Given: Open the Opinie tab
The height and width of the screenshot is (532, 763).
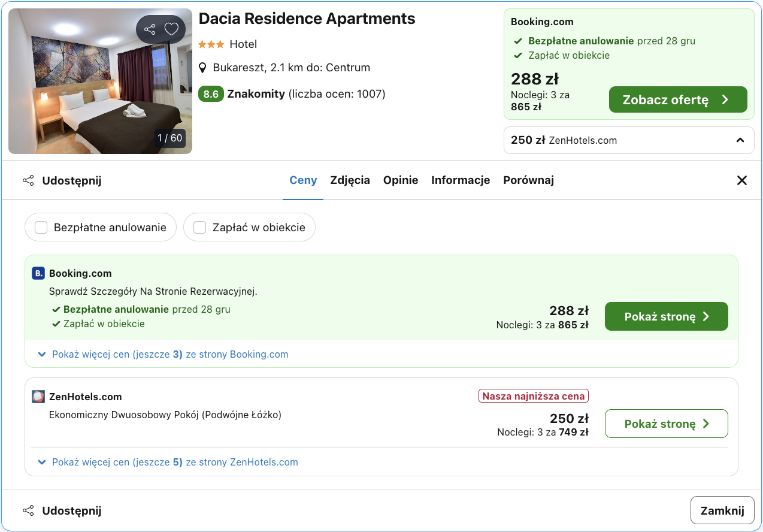Looking at the screenshot, I should pyautogui.click(x=400, y=180).
